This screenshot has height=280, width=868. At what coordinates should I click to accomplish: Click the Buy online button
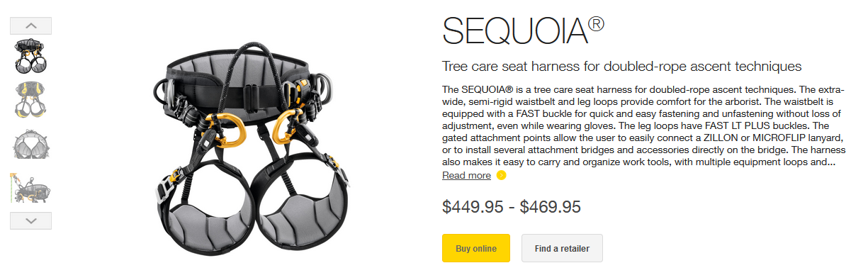click(x=476, y=248)
